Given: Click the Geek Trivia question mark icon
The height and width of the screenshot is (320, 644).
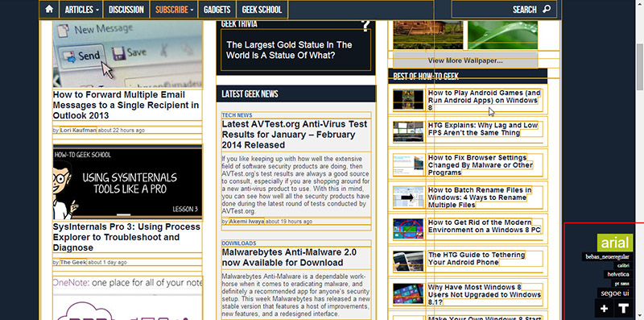Looking at the screenshot, I should [365, 26].
